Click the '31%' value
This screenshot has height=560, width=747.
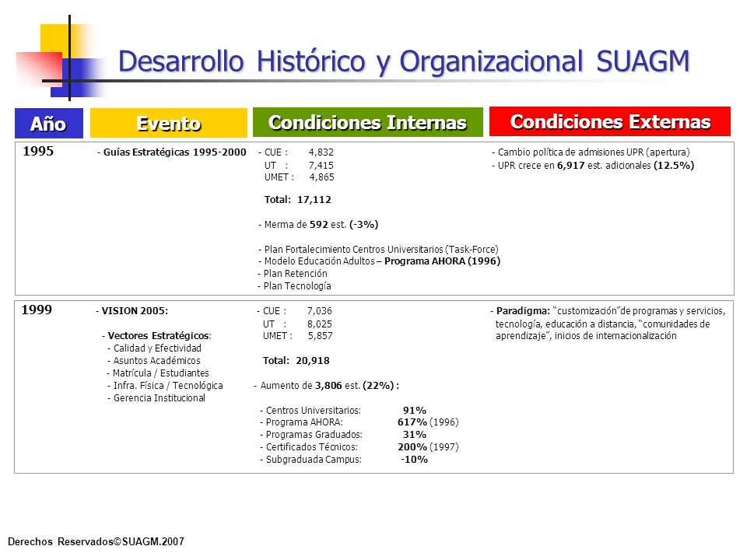click(415, 434)
